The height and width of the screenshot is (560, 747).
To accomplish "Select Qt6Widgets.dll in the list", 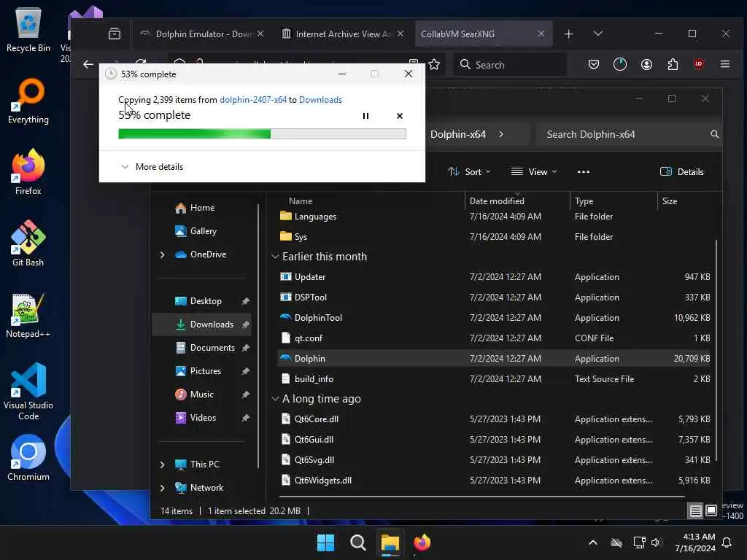I will tap(494, 481).
